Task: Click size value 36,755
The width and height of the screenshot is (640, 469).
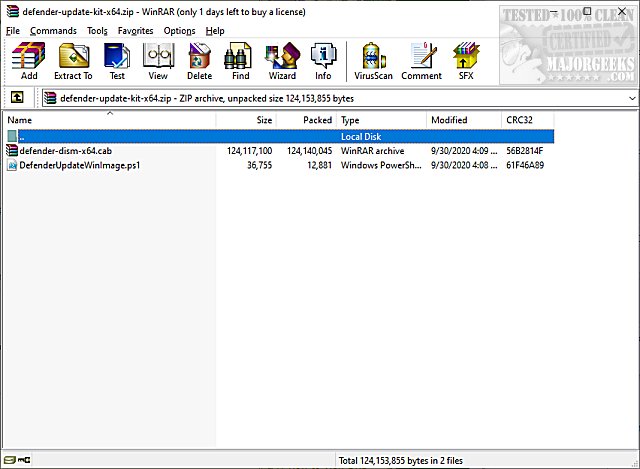Action: [x=260, y=165]
